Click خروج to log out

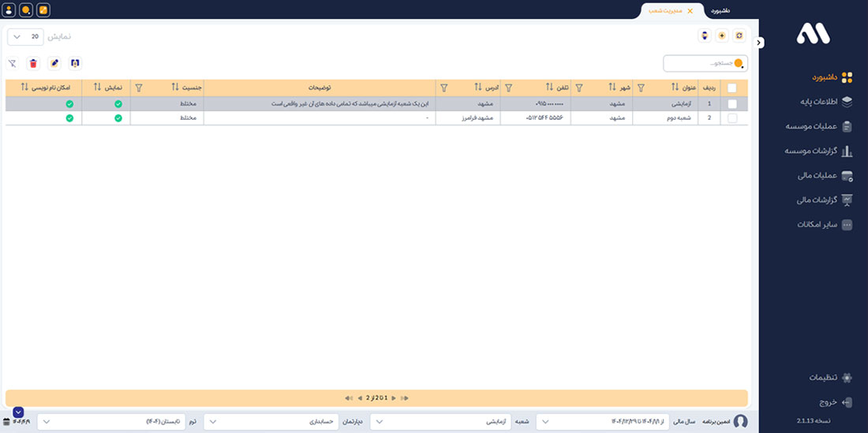[x=827, y=402]
